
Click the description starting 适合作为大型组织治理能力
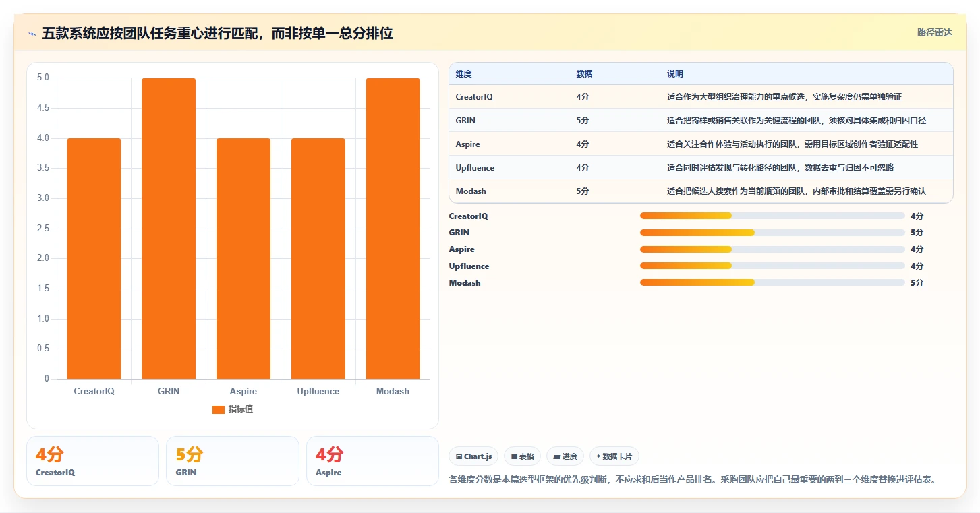(x=784, y=97)
